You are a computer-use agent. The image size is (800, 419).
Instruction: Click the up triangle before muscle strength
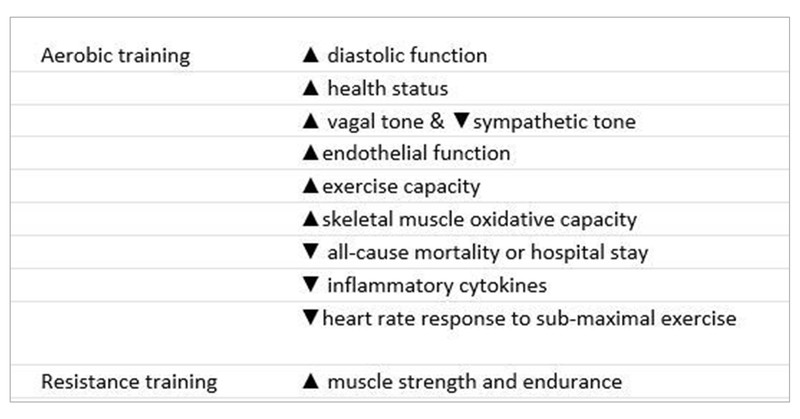[x=310, y=382]
